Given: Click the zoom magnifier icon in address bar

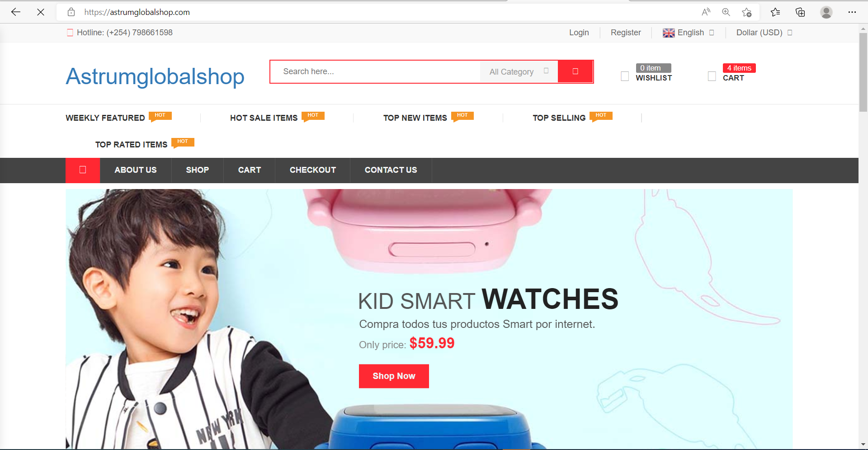Looking at the screenshot, I should tap(726, 12).
